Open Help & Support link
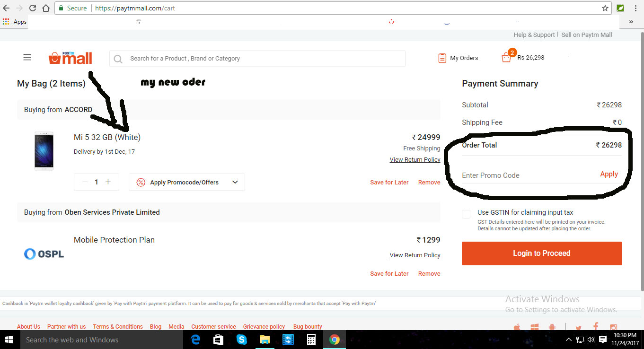The width and height of the screenshot is (644, 349). [x=534, y=35]
